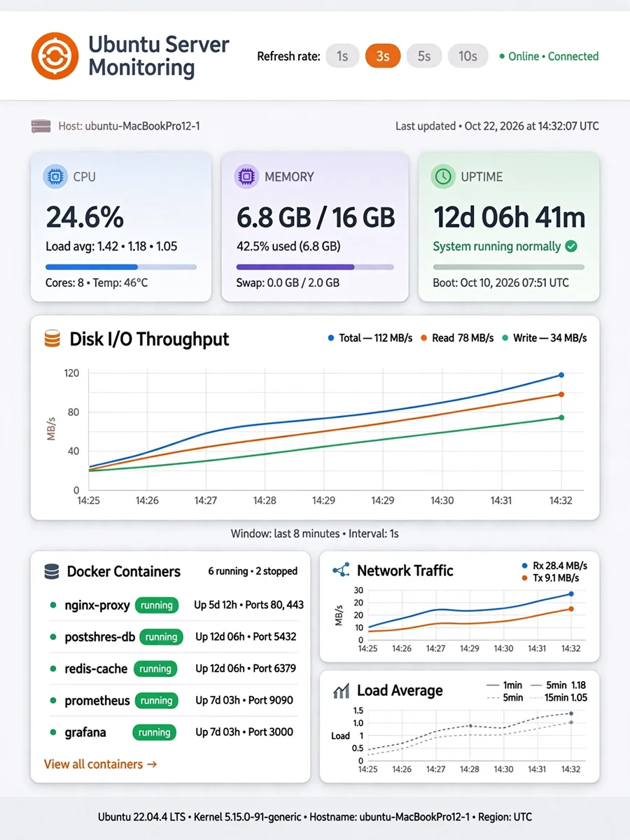The image size is (630, 840).
Task: Click the orange Read 78 MB/s legend dot
Action: click(424, 338)
